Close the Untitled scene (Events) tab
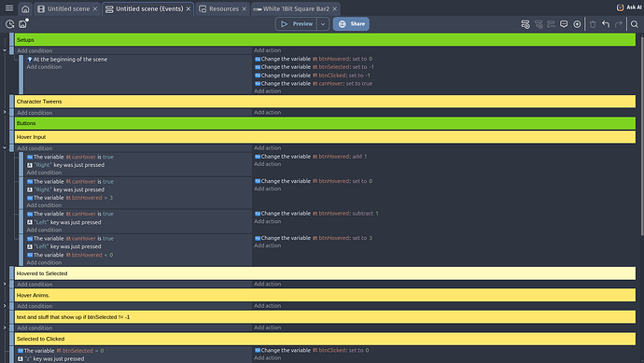The height and width of the screenshot is (363, 644). pos(189,8)
